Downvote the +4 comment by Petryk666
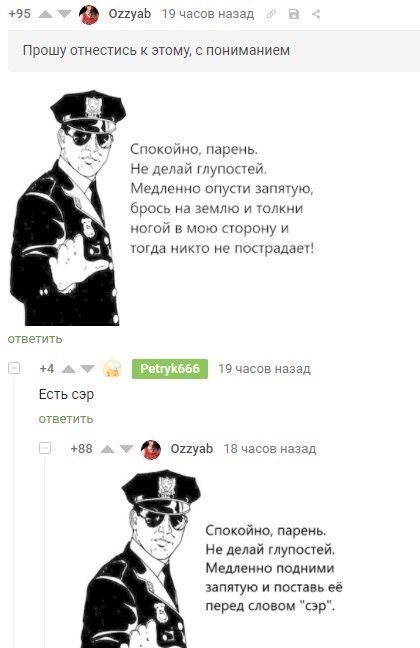Viewport: 420px width, 648px height. (87, 369)
